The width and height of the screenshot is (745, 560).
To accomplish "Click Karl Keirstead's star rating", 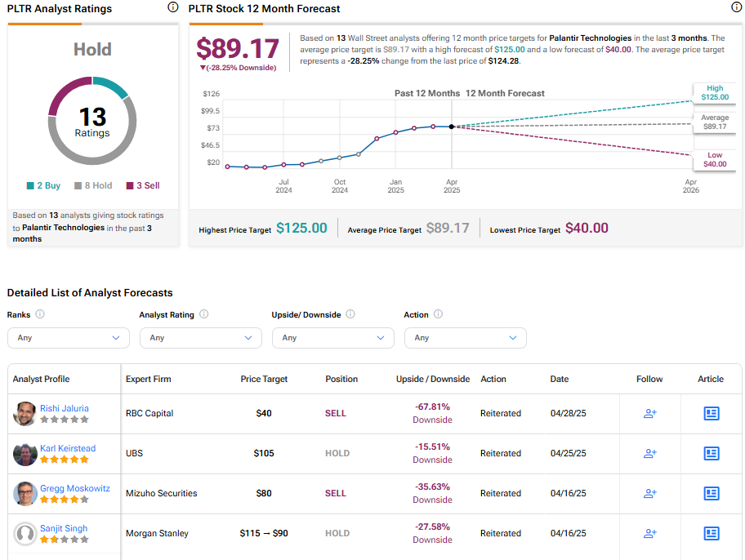I will coord(65,460).
